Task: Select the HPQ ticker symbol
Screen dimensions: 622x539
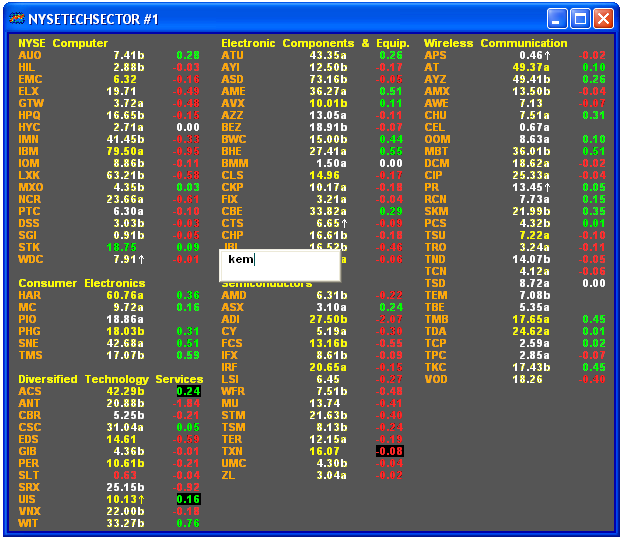Action: pos(29,115)
